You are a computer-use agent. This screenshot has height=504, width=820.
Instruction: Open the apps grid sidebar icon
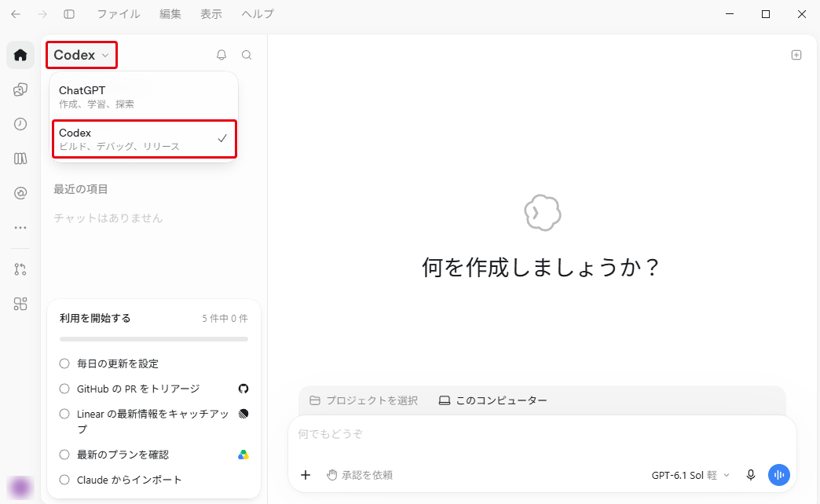[20, 304]
